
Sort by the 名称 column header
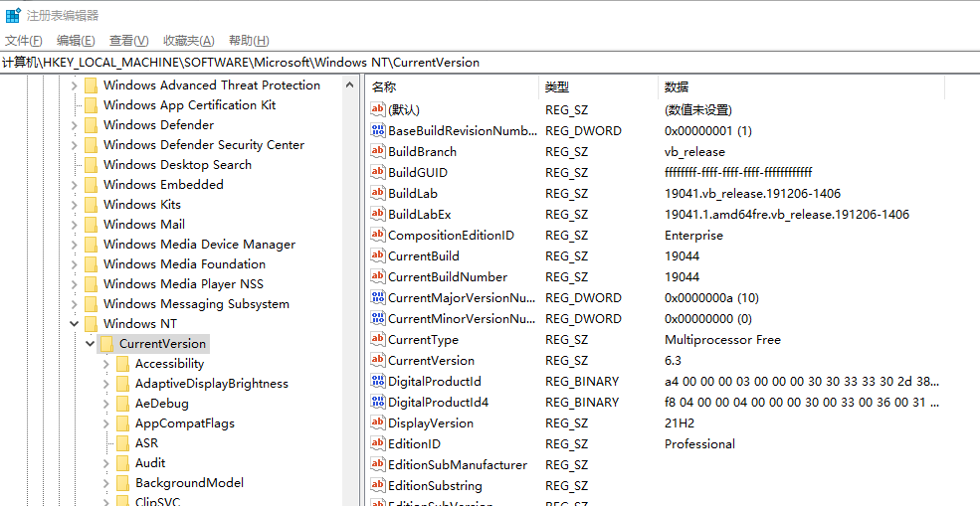453,87
